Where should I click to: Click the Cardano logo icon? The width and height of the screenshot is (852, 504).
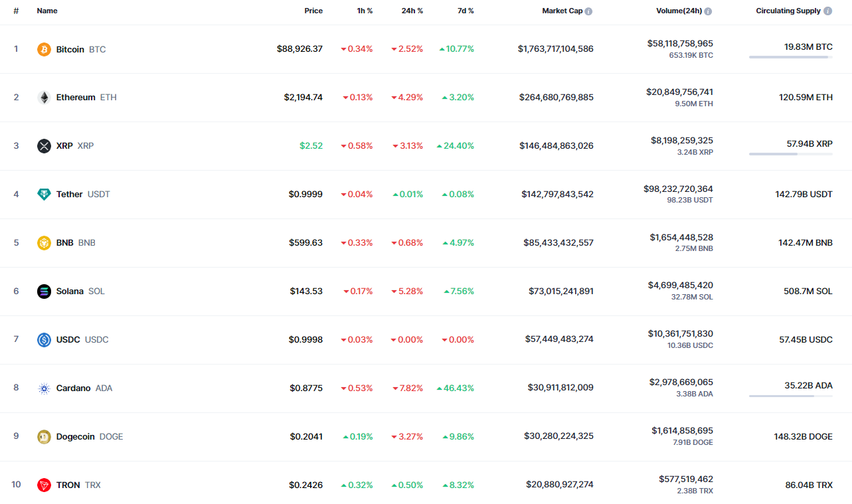tap(44, 388)
